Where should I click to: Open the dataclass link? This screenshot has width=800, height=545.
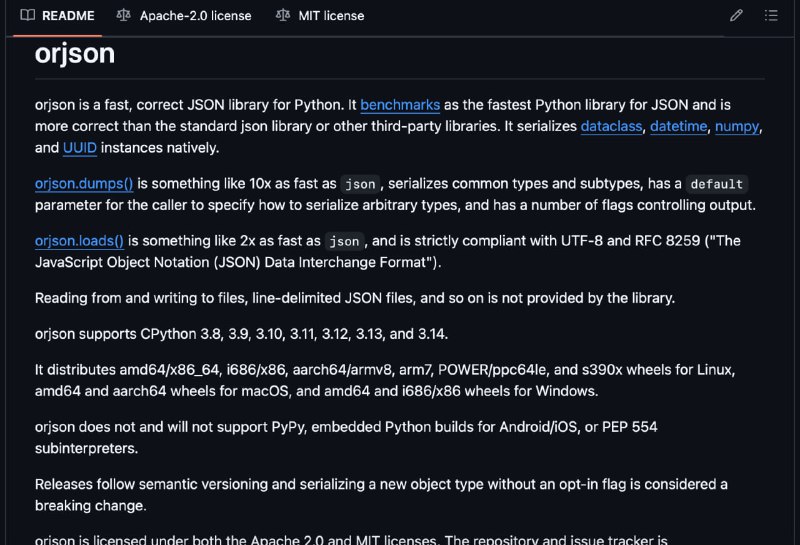(x=611, y=127)
